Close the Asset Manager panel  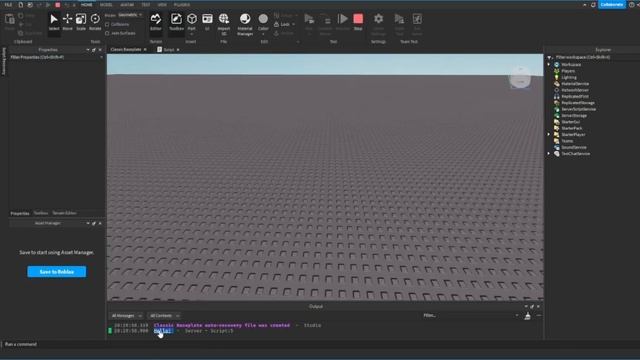100,223
